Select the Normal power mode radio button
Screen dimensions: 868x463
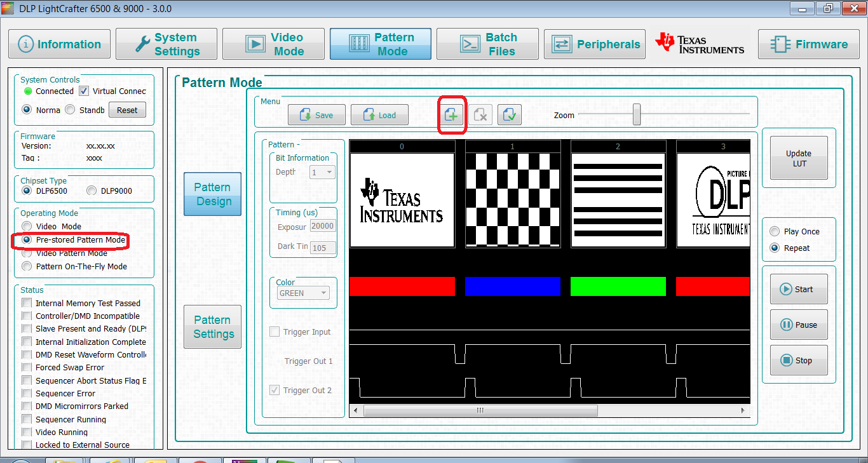27,109
